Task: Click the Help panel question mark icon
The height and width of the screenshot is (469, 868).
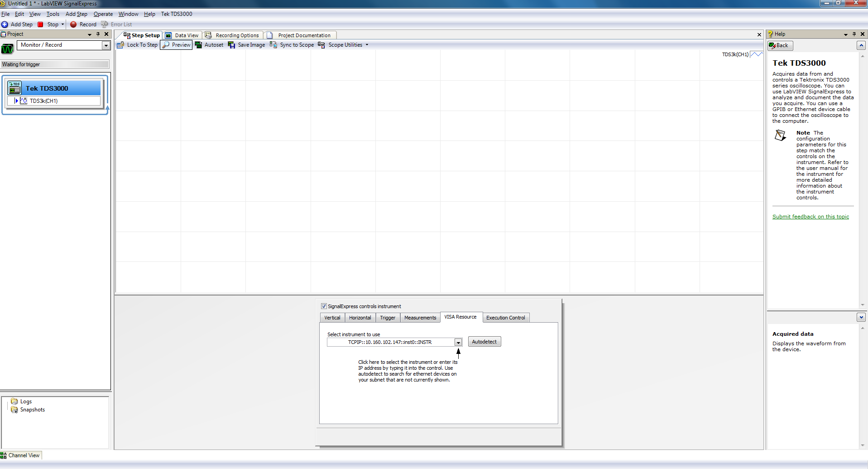Action: pos(770,34)
